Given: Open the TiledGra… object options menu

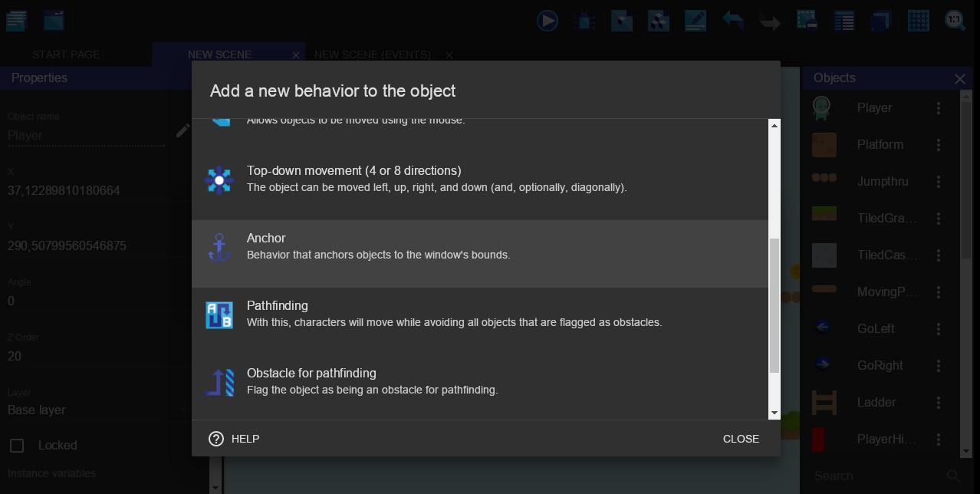Looking at the screenshot, I should (939, 219).
